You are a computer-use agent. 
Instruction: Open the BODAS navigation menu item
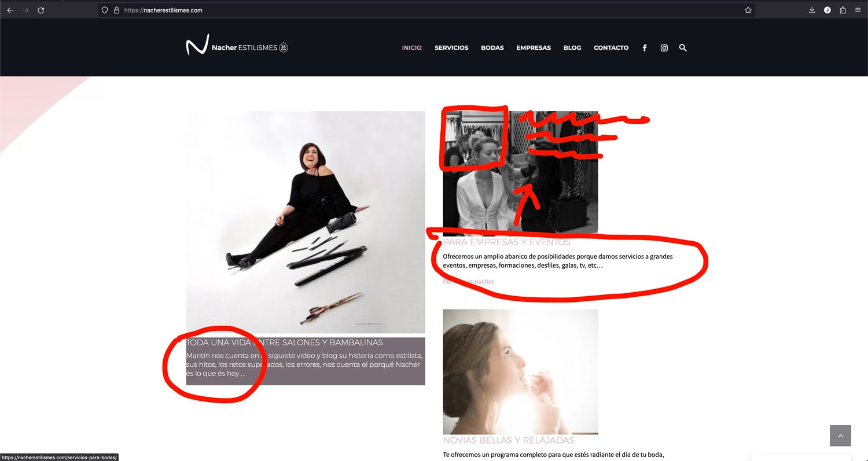coord(492,48)
